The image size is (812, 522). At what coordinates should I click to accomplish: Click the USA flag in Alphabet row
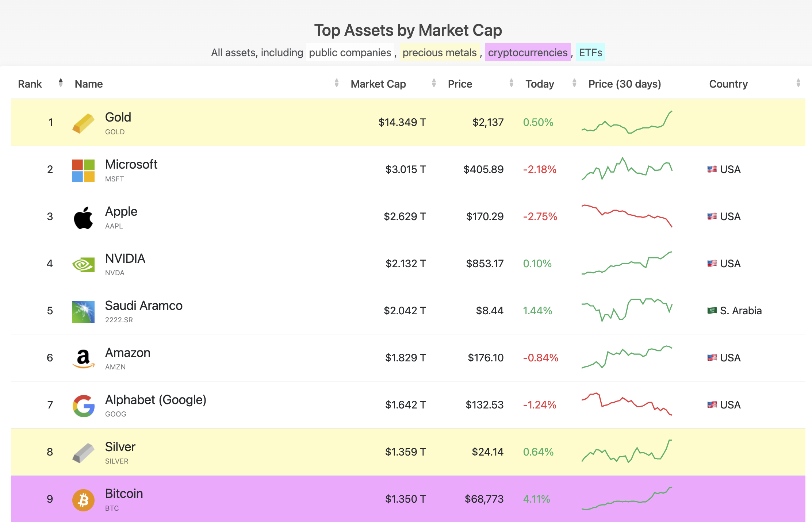click(712, 405)
